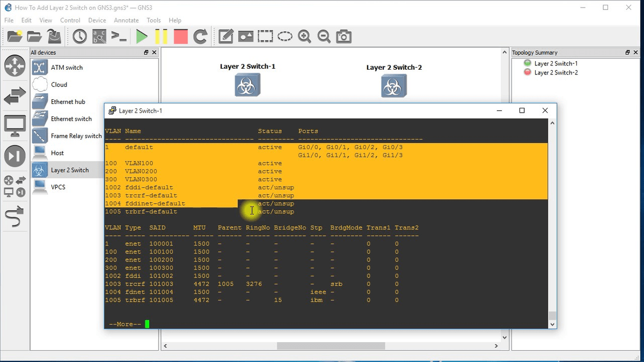Open the Edit menu
Image resolution: width=644 pixels, height=362 pixels.
tap(26, 20)
